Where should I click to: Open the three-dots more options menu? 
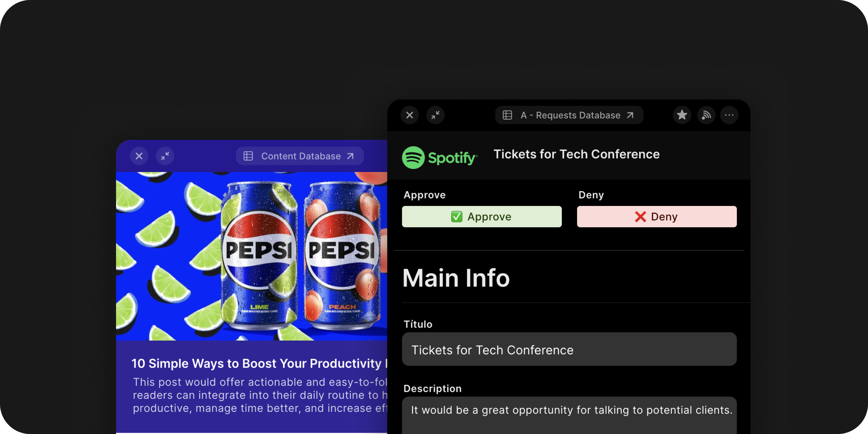click(729, 115)
